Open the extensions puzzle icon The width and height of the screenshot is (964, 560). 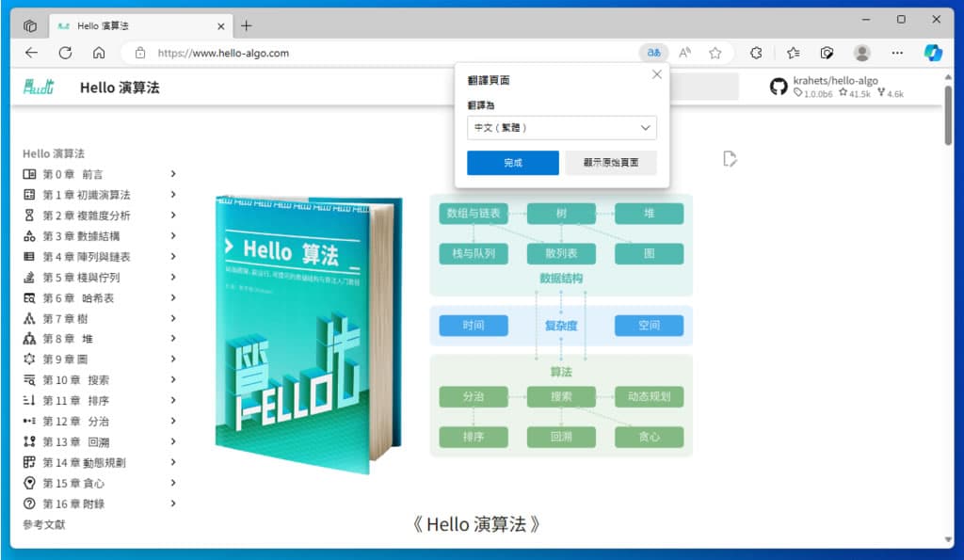pos(756,53)
